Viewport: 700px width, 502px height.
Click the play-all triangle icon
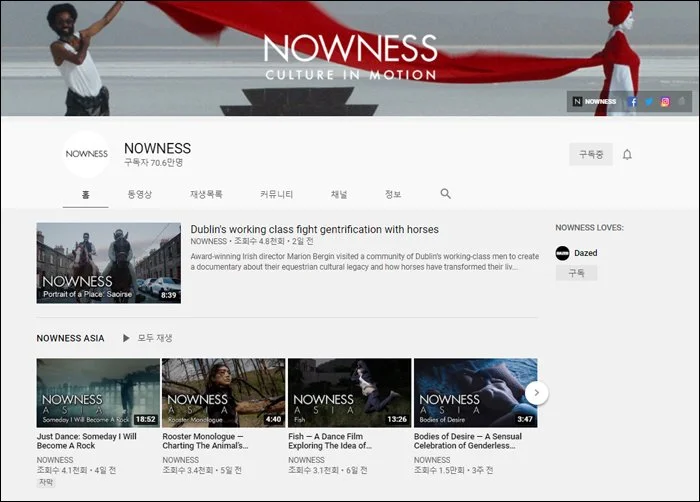(x=126, y=338)
